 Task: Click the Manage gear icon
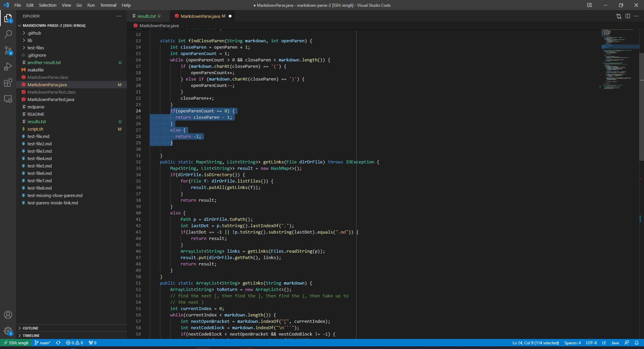coord(8,331)
